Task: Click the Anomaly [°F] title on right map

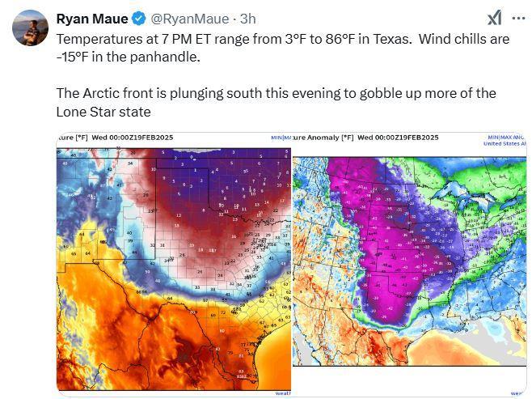Action: (321, 138)
